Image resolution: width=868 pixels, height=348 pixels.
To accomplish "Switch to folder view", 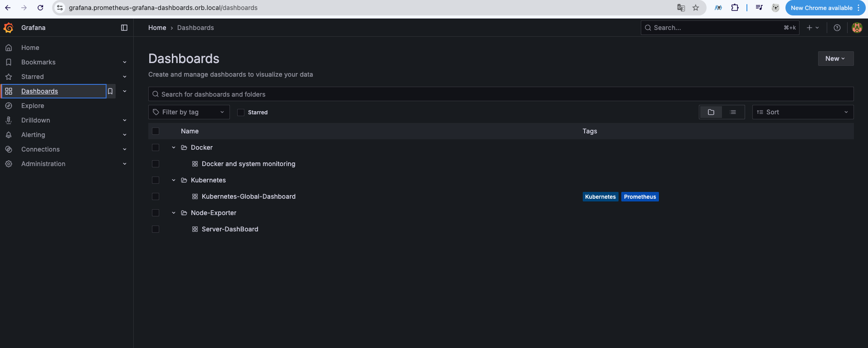I will (x=711, y=112).
